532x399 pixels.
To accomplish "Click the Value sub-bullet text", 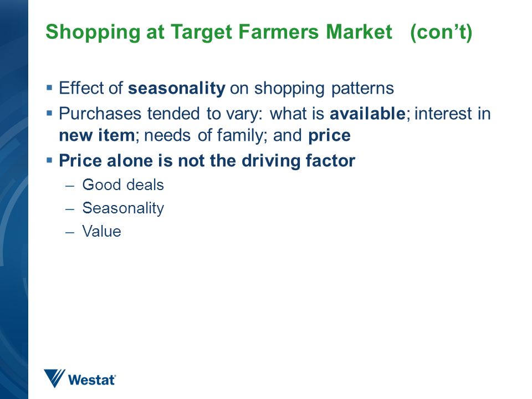I will (101, 232).
